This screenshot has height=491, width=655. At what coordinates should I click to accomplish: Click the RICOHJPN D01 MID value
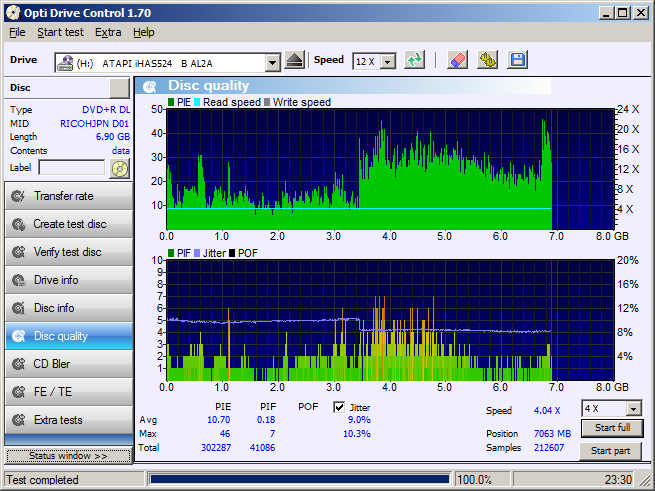pyautogui.click(x=95, y=124)
